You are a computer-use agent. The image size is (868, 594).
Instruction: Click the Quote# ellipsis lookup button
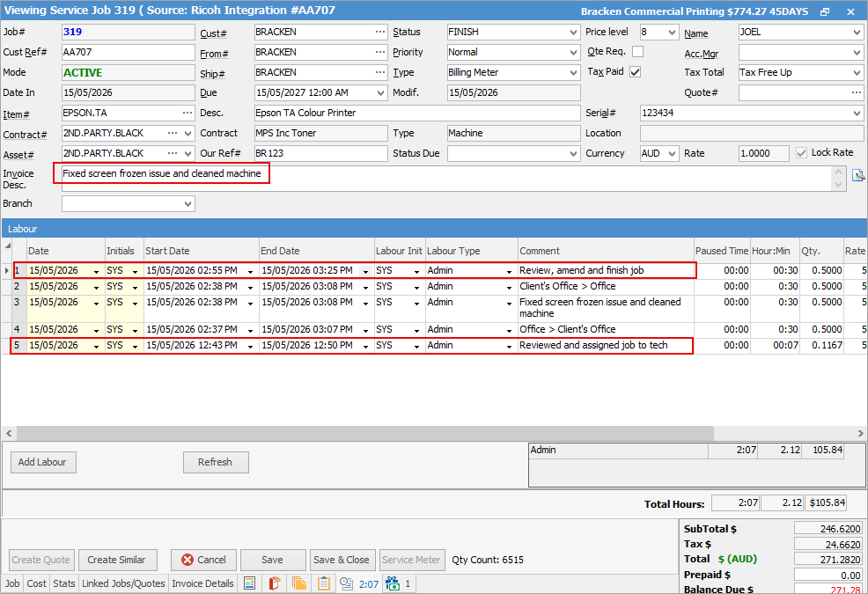pos(857,92)
